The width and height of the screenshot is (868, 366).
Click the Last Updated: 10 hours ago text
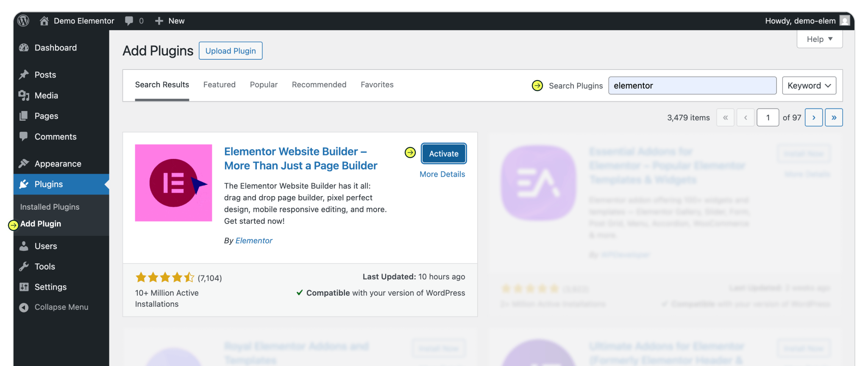[x=414, y=277]
